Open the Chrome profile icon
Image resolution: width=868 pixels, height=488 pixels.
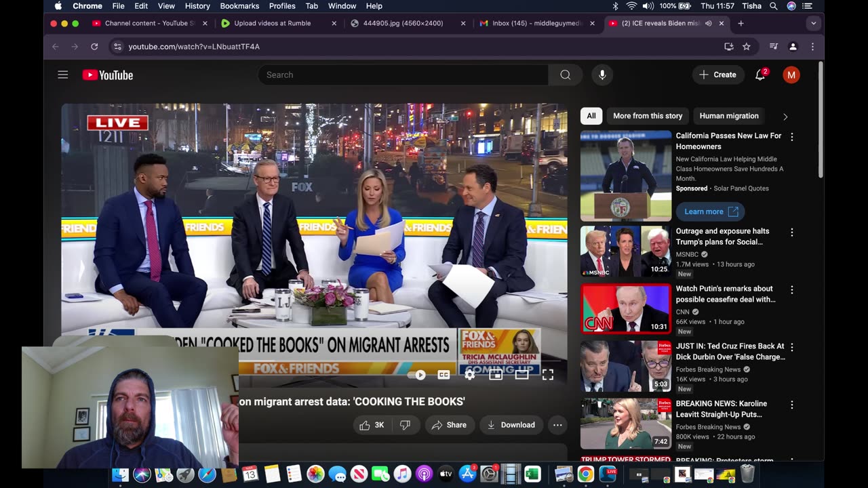click(x=793, y=47)
